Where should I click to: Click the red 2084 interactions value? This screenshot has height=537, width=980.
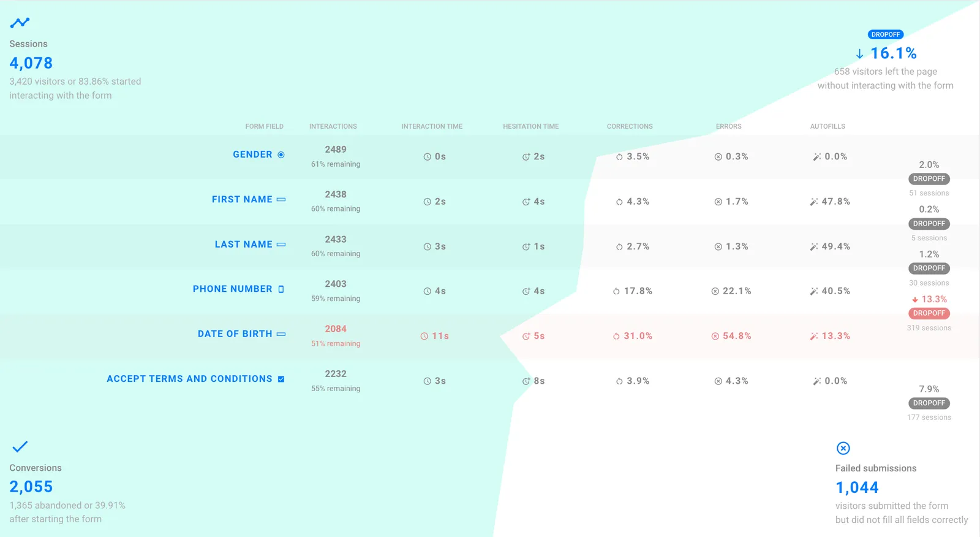pos(336,329)
